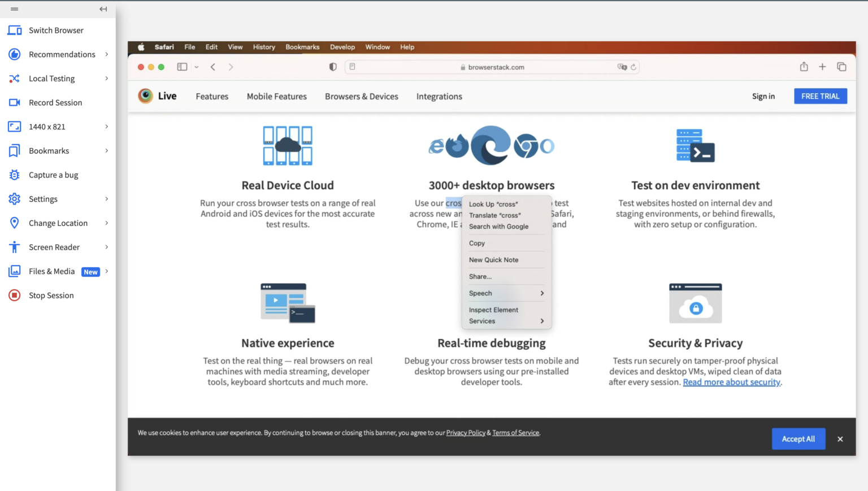The image size is (868, 491).
Task: Open the Services submenu in the context menu
Action: 506,321
